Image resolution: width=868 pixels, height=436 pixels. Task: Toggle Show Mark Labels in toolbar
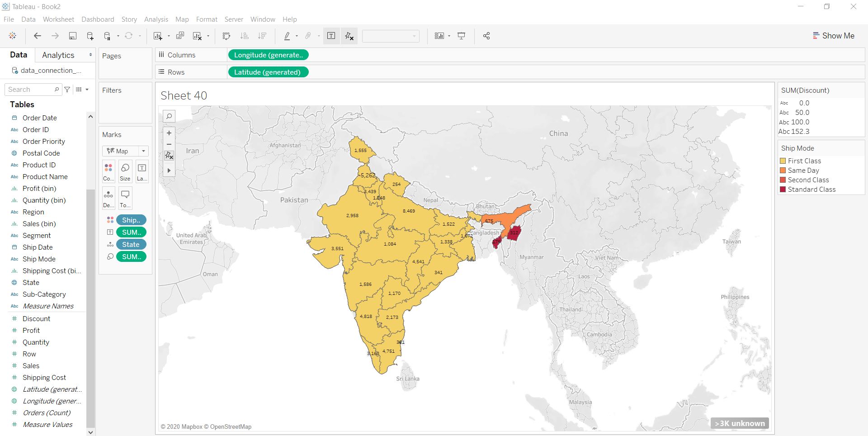point(331,36)
